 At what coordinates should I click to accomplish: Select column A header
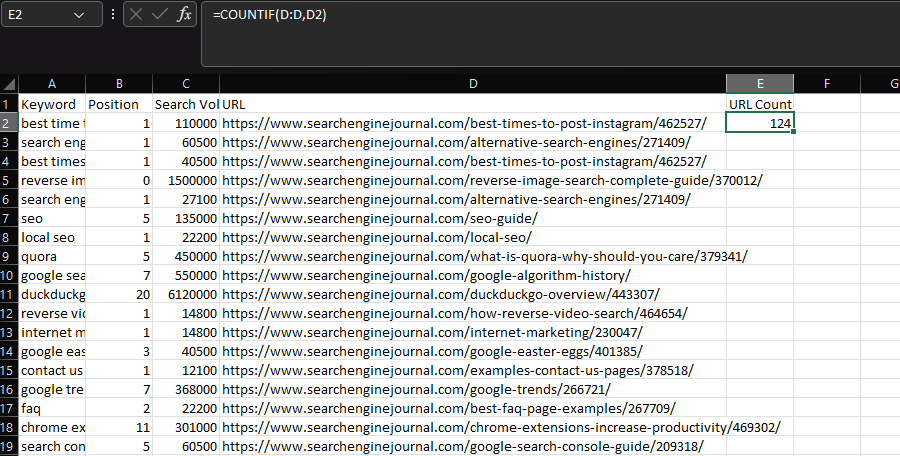(x=52, y=84)
